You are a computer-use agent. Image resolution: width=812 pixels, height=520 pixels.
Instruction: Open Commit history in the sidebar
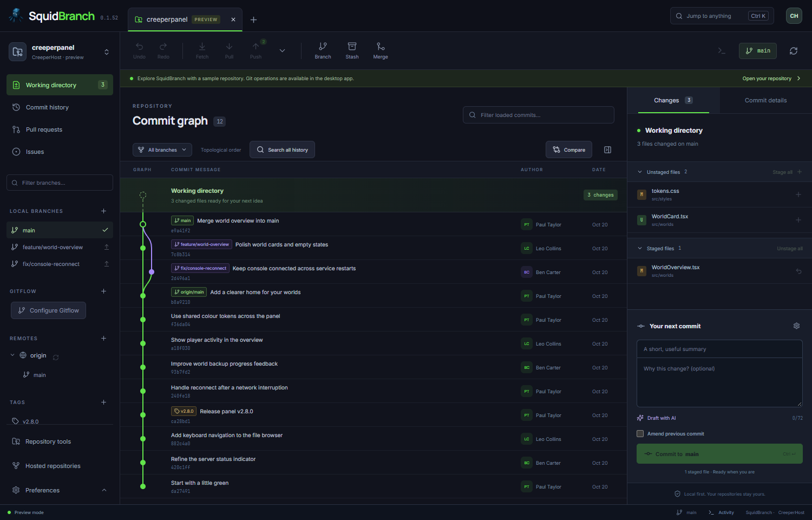click(x=60, y=107)
